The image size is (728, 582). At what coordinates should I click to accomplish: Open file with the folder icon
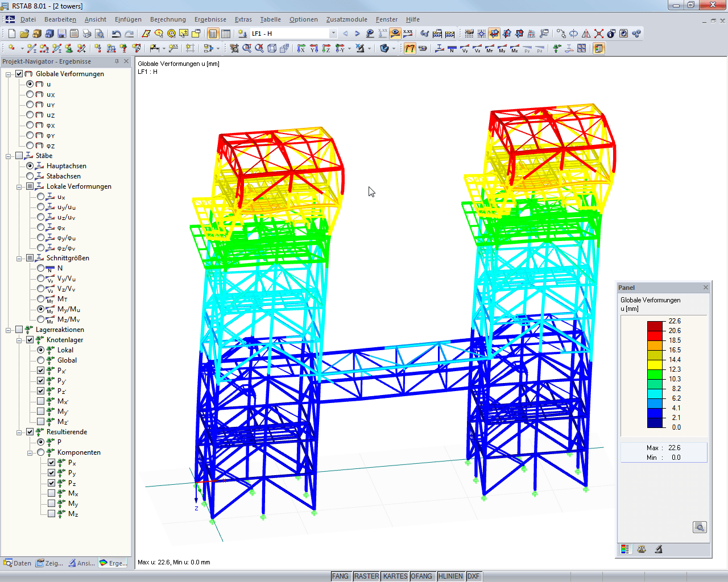click(x=24, y=34)
